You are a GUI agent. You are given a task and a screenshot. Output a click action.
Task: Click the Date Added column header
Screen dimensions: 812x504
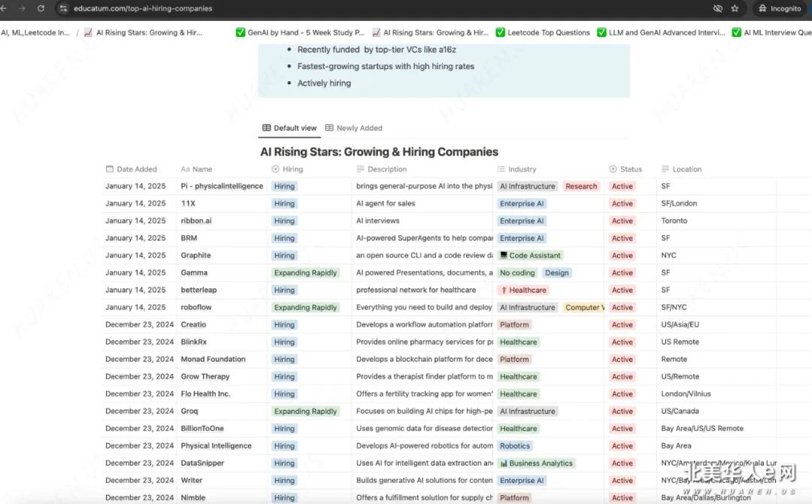(x=131, y=169)
